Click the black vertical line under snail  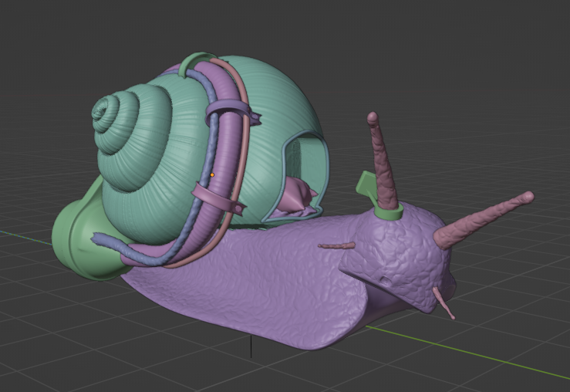(x=251, y=348)
